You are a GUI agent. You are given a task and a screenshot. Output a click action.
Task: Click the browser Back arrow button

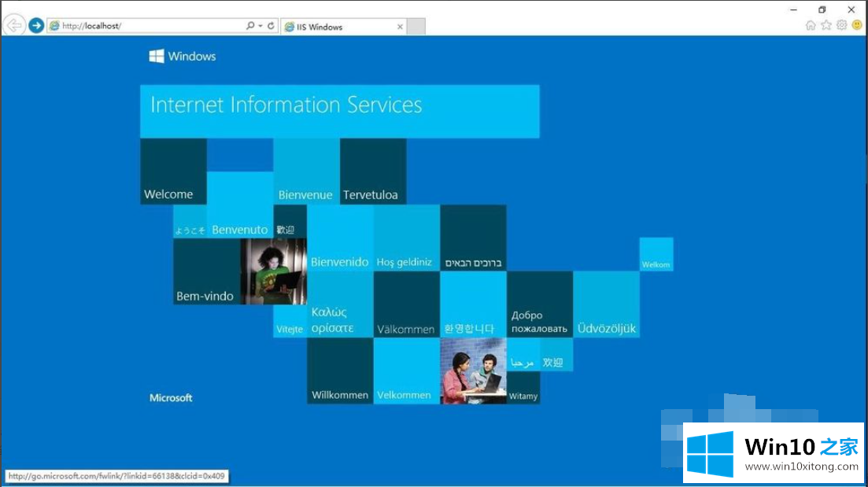(14, 25)
